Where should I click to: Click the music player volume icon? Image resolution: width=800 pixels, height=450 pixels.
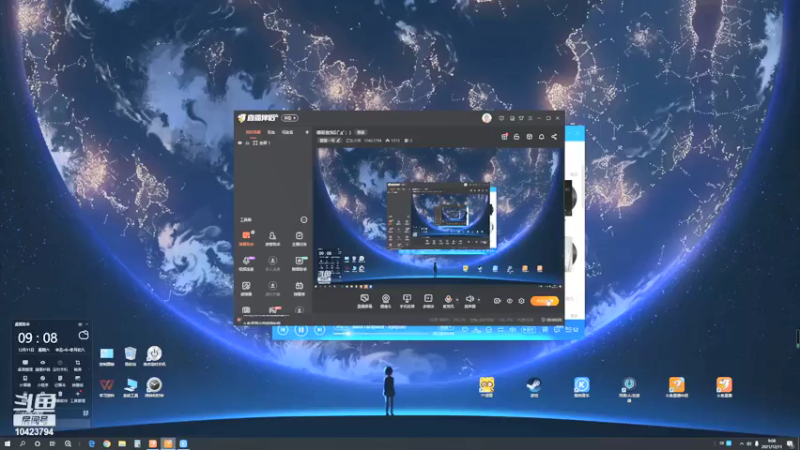pos(512,330)
